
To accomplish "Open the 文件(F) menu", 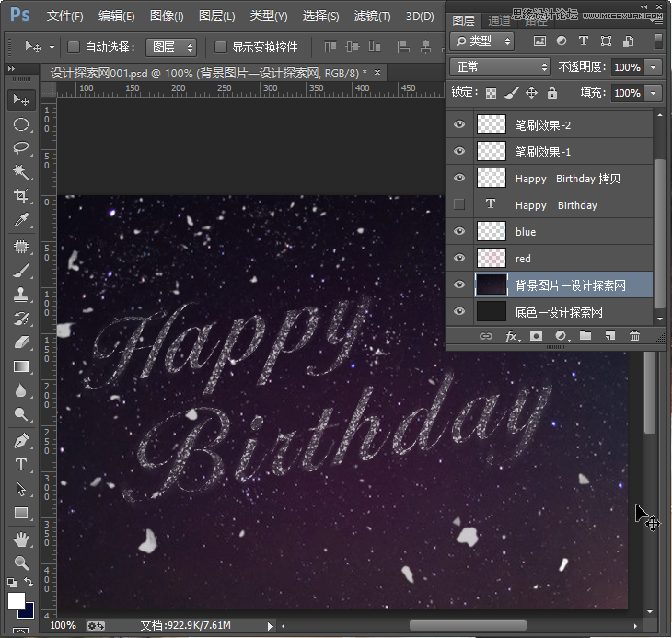I will click(64, 17).
